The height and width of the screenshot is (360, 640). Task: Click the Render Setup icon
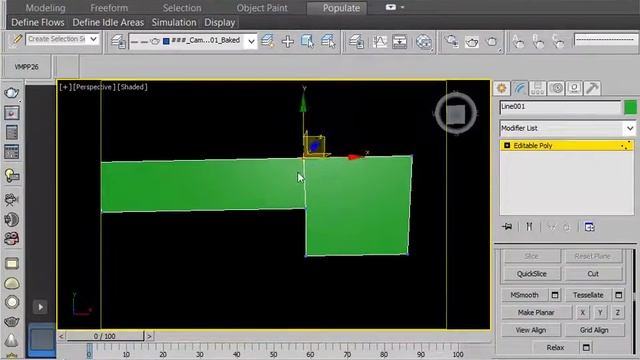pos(452,41)
